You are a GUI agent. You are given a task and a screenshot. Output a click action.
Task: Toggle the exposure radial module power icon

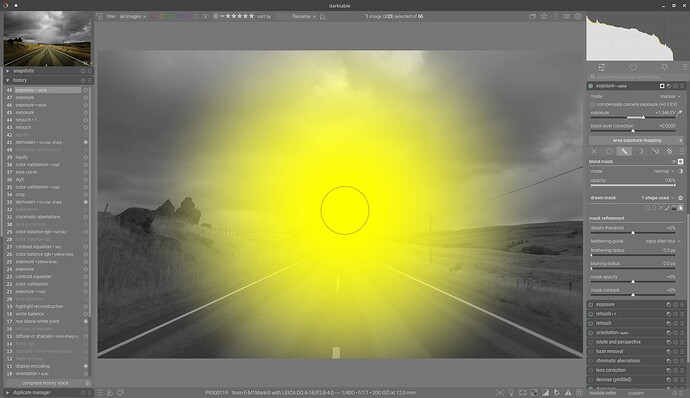pyautogui.click(x=591, y=86)
